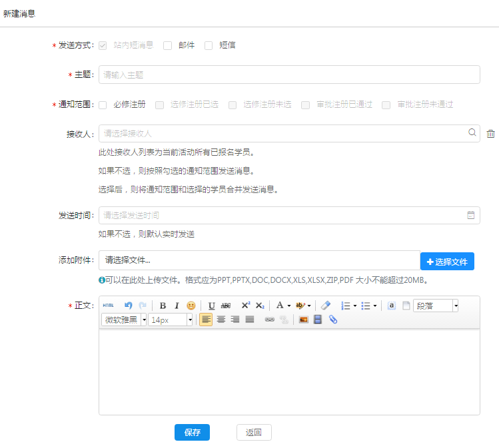
Task: Open the font color picker arrow
Action: coord(288,306)
